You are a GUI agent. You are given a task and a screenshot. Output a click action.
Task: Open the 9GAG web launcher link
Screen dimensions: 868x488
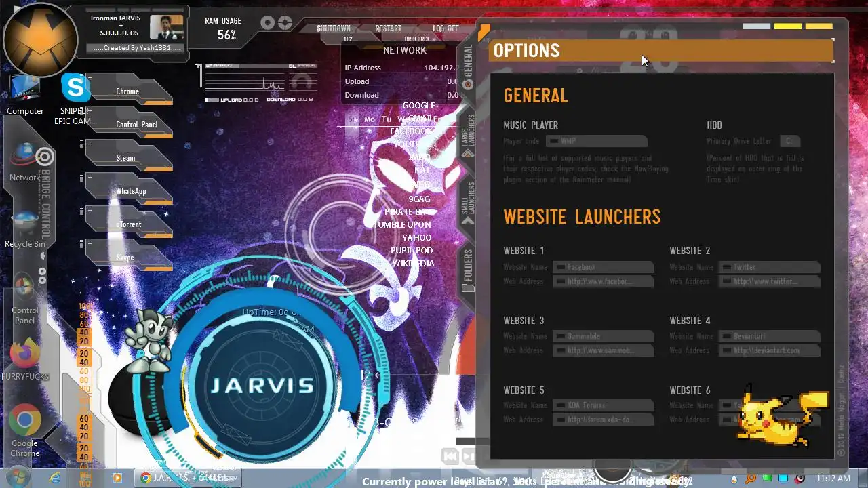click(x=419, y=199)
